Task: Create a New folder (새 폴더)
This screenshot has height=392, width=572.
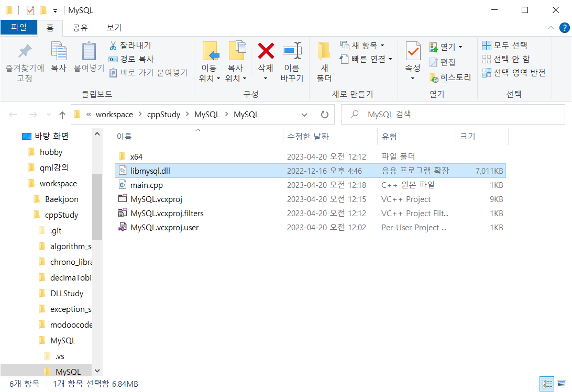Action: click(x=324, y=61)
